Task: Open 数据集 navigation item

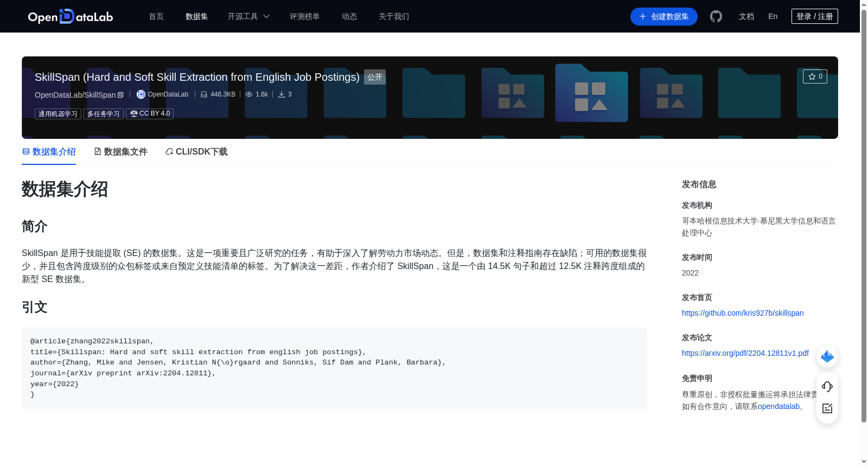Action: click(196, 16)
